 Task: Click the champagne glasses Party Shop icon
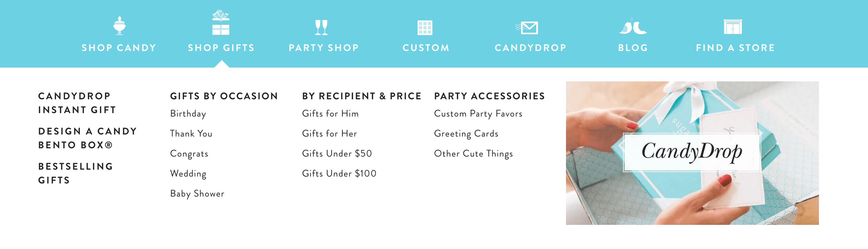[x=321, y=27]
